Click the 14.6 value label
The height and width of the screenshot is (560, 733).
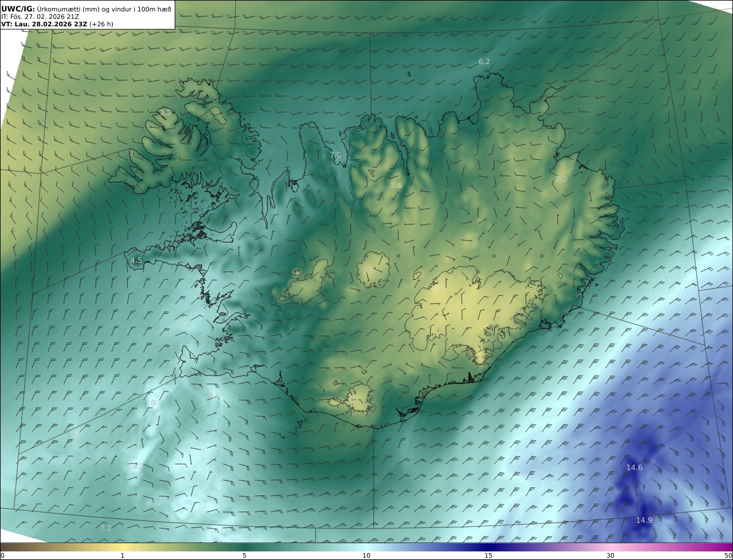click(x=635, y=468)
